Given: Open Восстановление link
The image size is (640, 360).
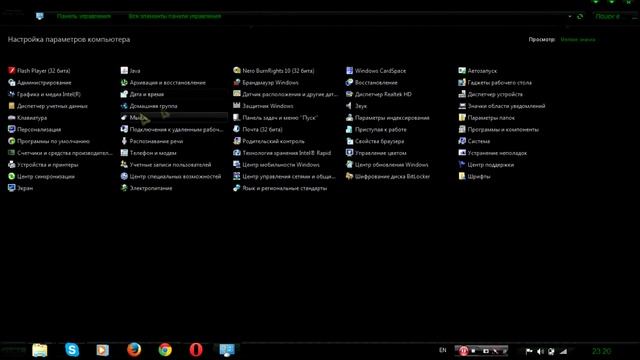Looking at the screenshot, I should [376, 82].
